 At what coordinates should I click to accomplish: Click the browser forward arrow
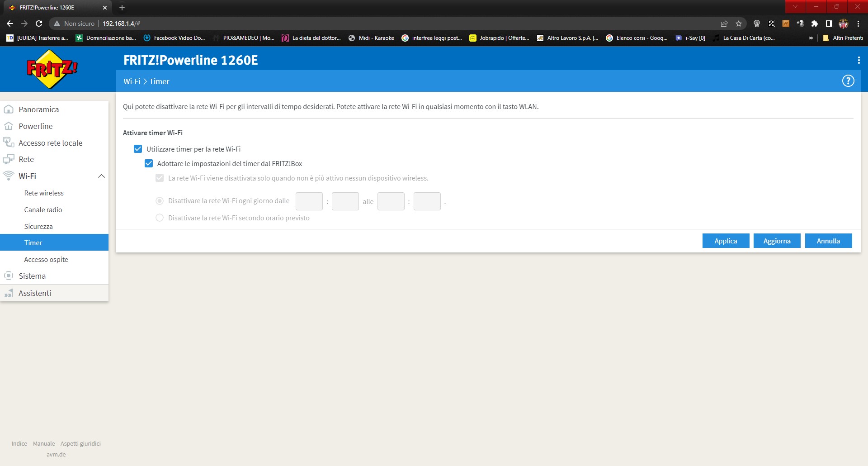(x=24, y=24)
